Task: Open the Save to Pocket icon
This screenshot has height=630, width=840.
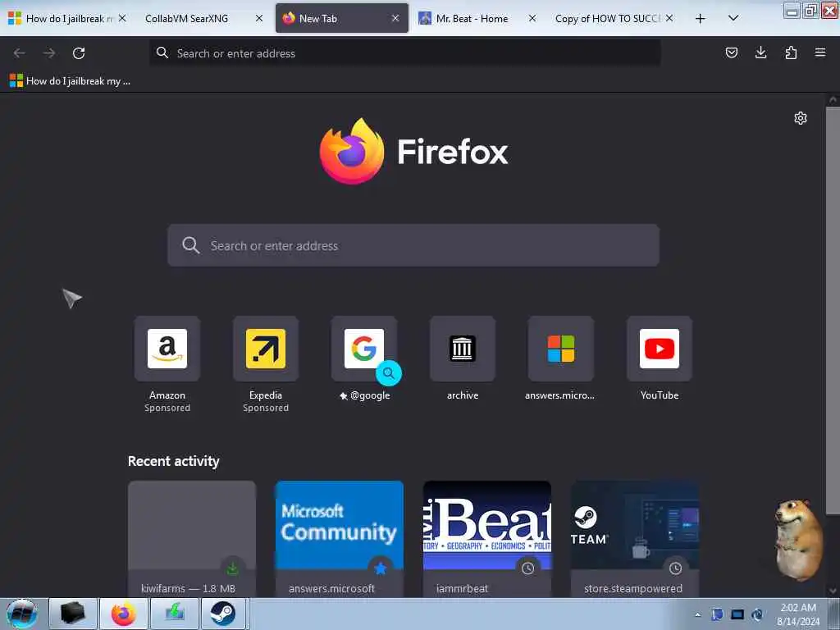Action: click(731, 52)
